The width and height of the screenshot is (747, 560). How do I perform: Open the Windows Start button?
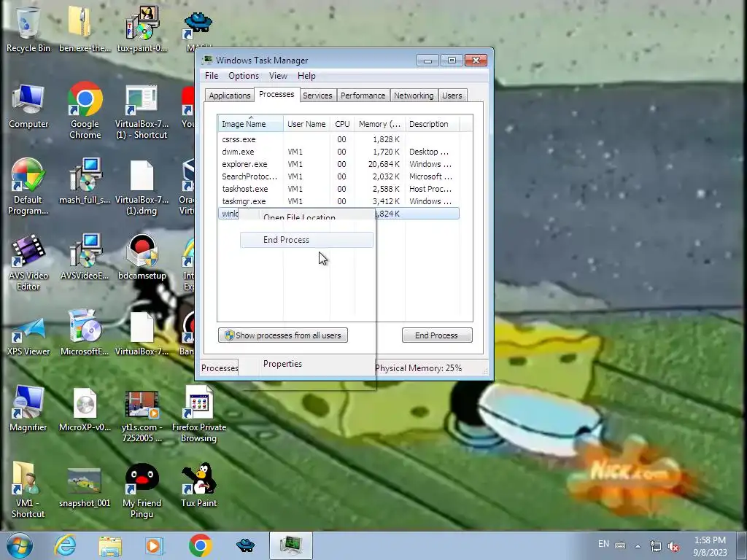coord(19,545)
